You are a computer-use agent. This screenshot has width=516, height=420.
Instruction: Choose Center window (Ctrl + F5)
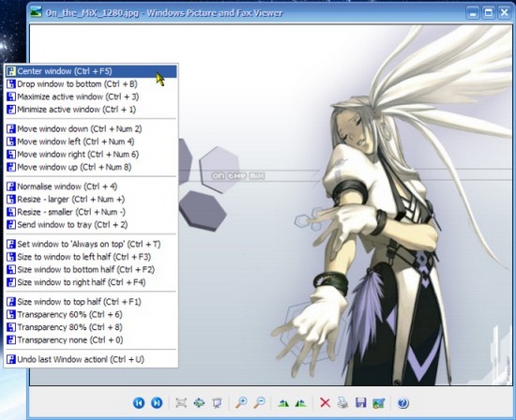91,71
